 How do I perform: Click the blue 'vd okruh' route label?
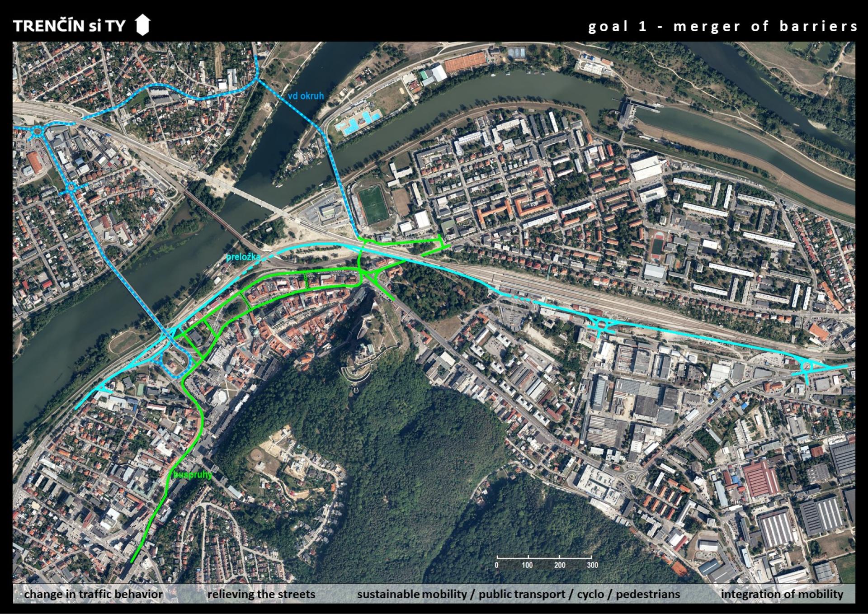pos(306,96)
